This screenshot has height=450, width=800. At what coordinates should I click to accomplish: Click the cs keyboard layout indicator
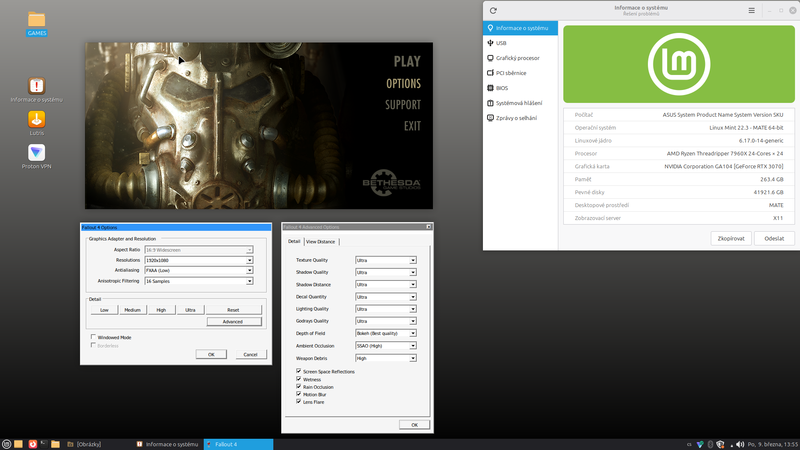click(x=689, y=444)
